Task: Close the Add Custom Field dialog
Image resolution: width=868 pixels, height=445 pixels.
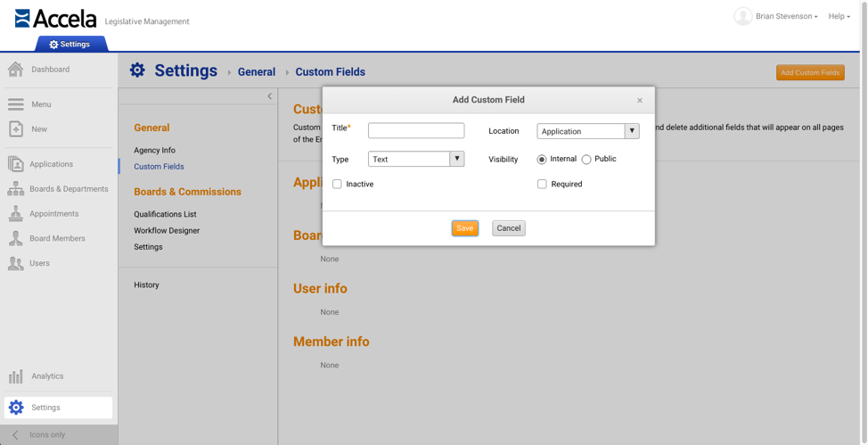Action: [x=640, y=100]
